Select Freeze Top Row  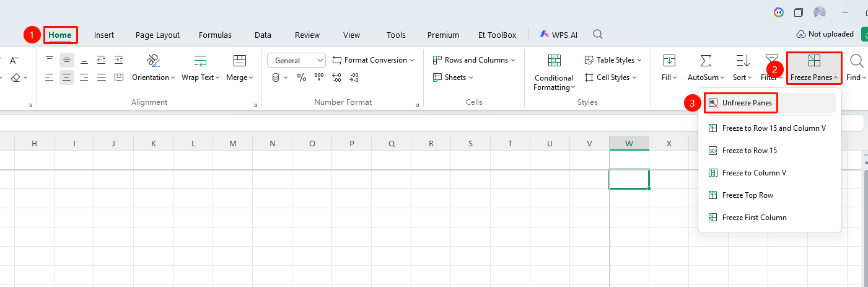(769, 195)
